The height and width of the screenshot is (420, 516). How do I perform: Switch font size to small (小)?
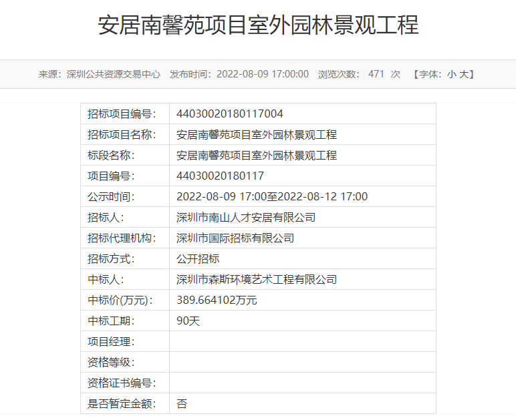(452, 74)
